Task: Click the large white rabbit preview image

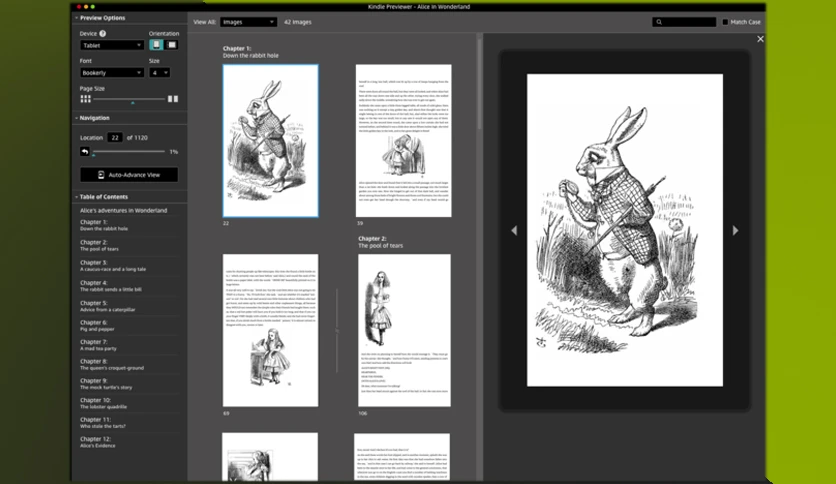Action: (x=625, y=230)
